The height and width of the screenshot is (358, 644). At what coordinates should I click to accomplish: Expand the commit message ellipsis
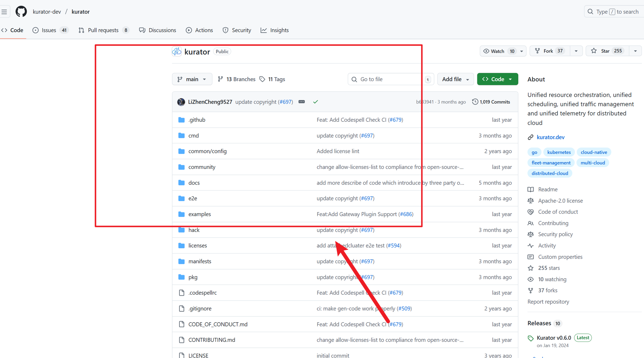click(x=302, y=102)
